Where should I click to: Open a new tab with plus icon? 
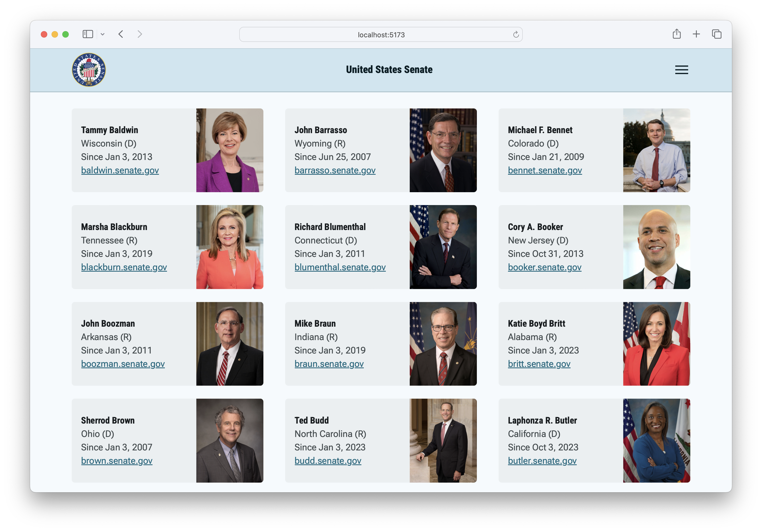696,34
